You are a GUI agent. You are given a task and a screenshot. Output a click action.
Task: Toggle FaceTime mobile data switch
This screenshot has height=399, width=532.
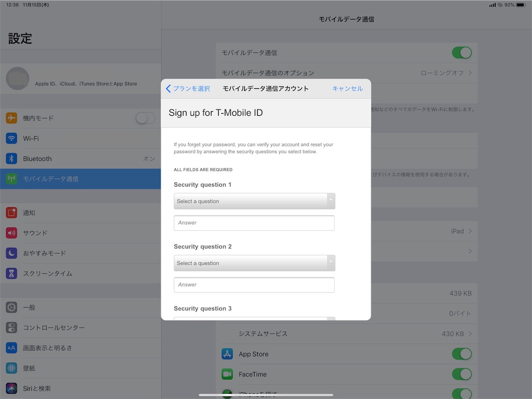point(462,374)
